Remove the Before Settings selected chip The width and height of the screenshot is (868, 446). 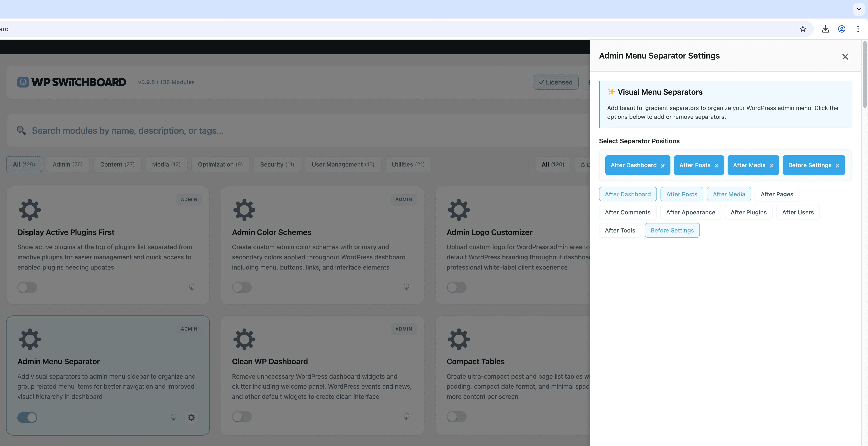837,166
